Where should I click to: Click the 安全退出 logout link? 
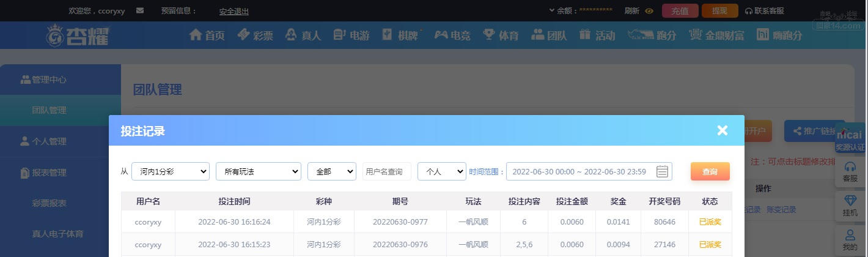pos(234,11)
